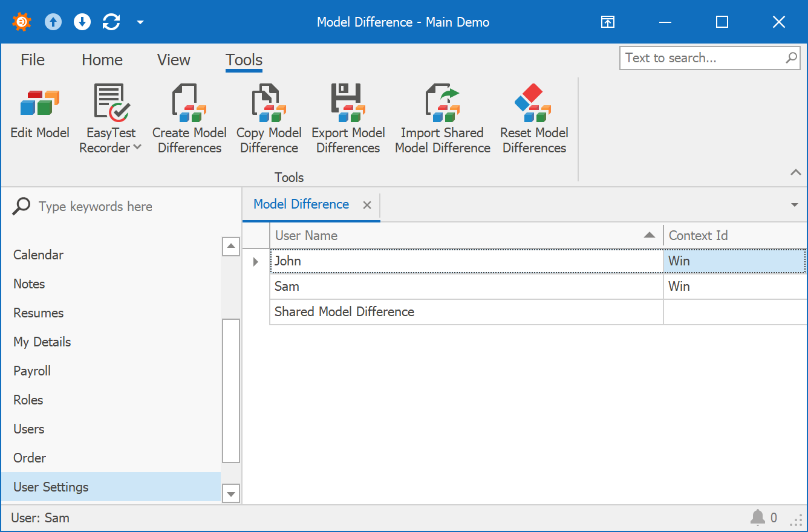Open the File menu tab
808x532 pixels.
(33, 60)
